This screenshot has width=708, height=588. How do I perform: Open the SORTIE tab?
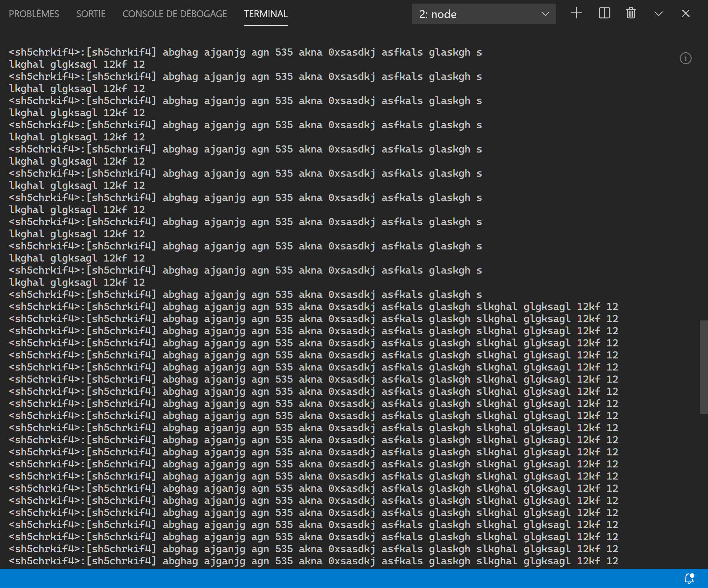pos(91,14)
